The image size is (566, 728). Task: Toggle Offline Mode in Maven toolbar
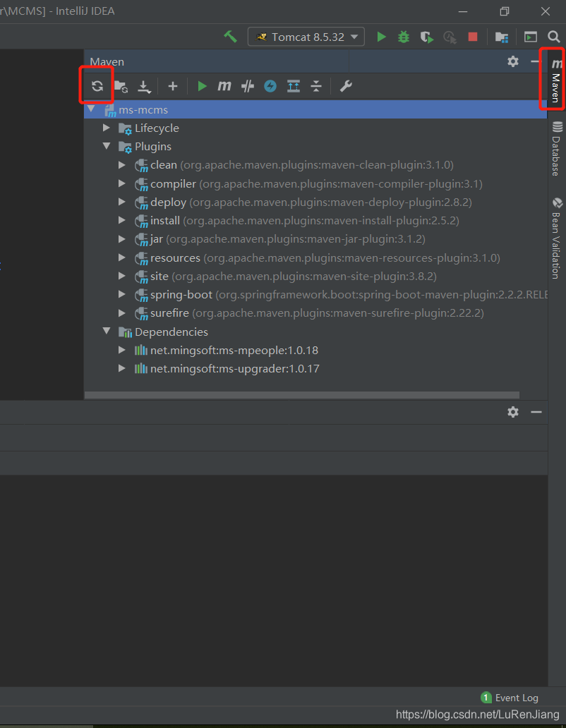[x=248, y=86]
